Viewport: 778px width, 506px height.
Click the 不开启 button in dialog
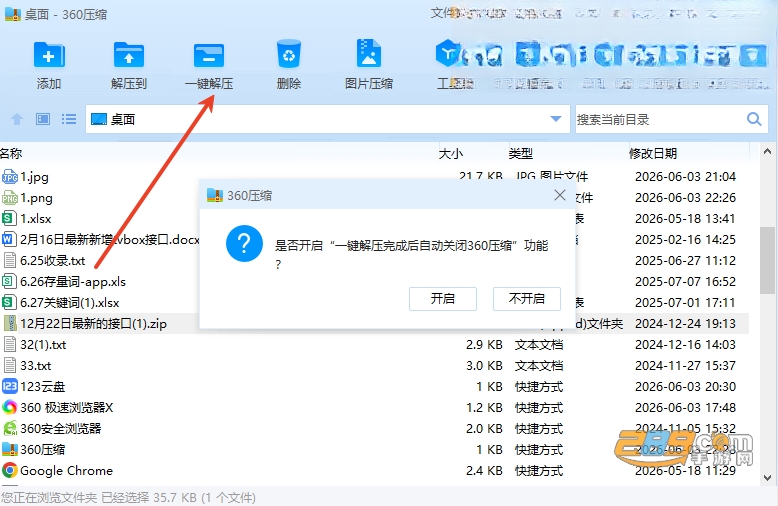point(526,299)
